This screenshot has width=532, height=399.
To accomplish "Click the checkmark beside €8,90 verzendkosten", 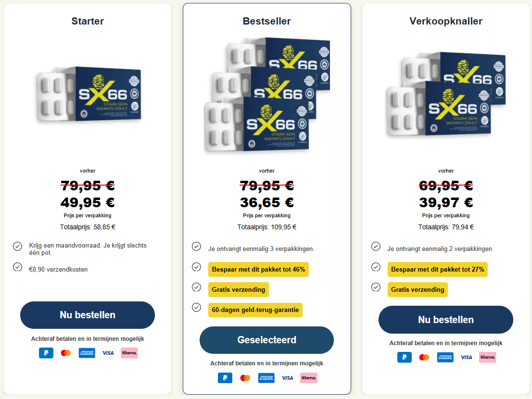I will [x=17, y=267].
